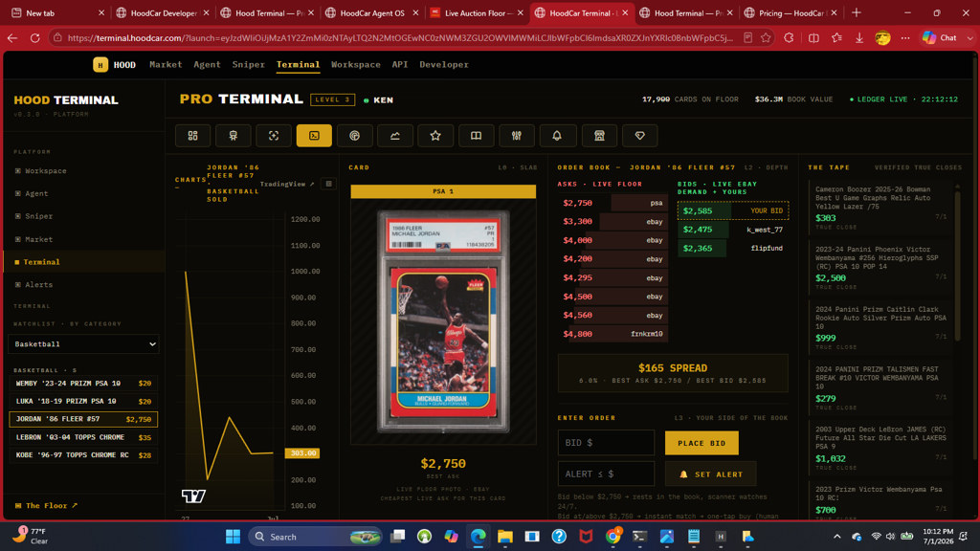Open the browser profile avatar
The width and height of the screenshot is (980, 551).
click(882, 38)
